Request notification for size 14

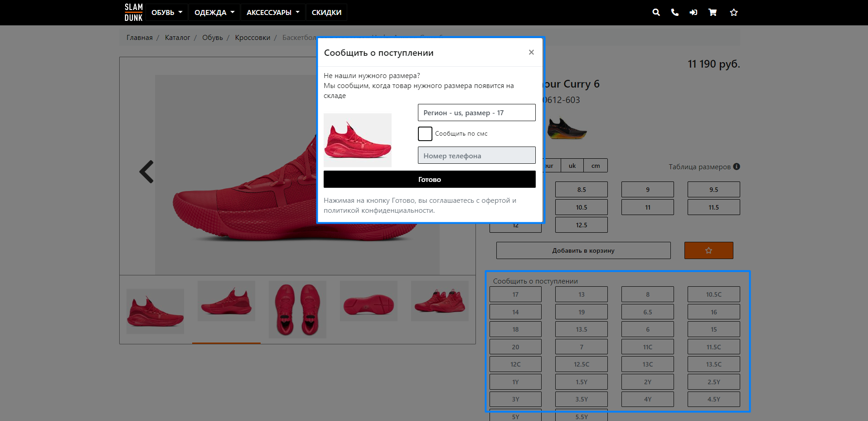click(515, 312)
